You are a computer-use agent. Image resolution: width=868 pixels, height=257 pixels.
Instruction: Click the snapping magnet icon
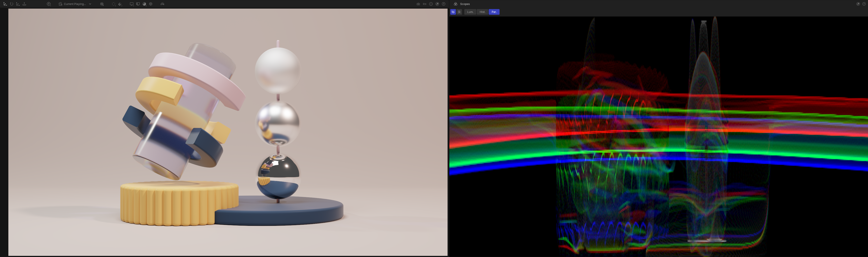[120, 4]
